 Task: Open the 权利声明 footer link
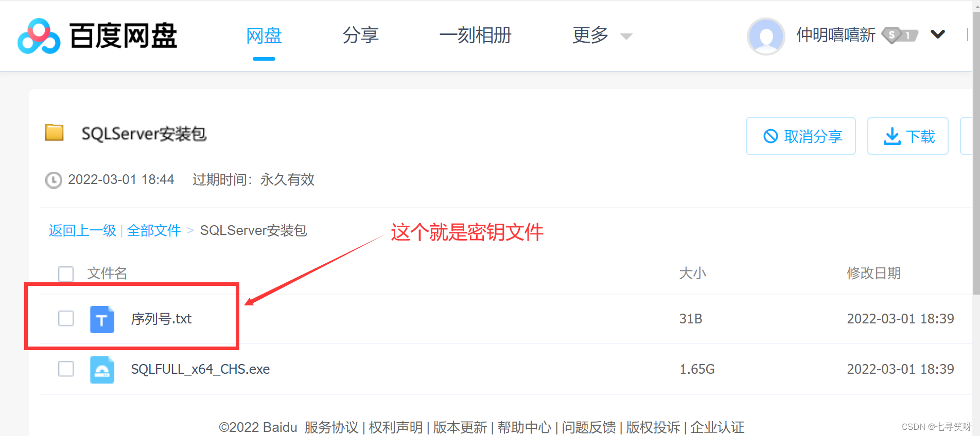pos(395,427)
